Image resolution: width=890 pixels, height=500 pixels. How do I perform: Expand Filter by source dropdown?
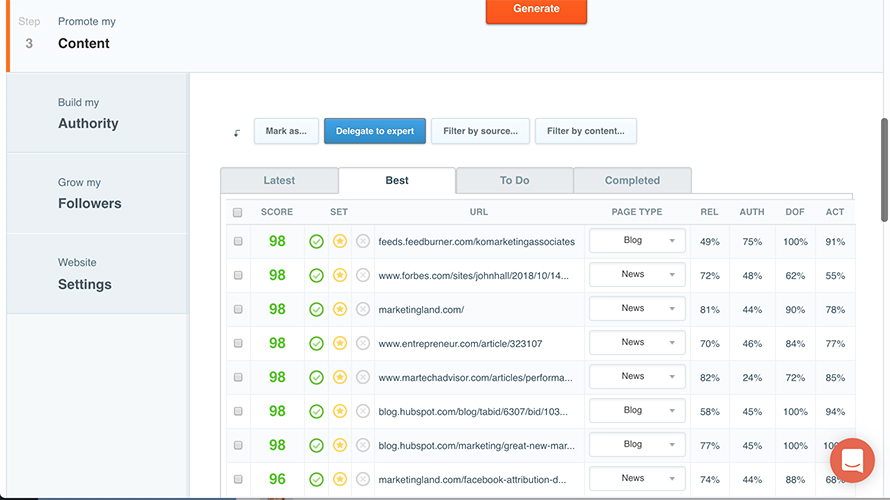tap(480, 131)
